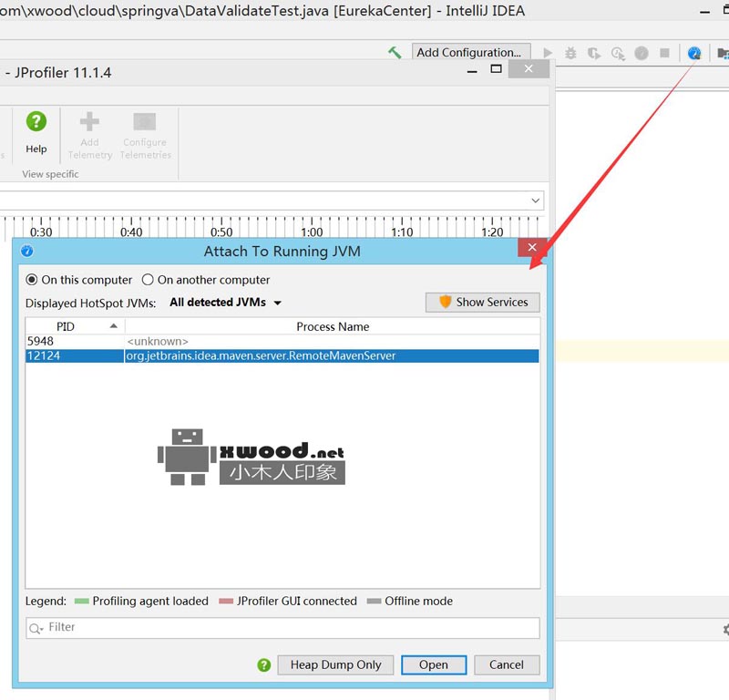Minimize the JProfiler 11.1.4 window
Screen dimensions: 729x700
pyautogui.click(x=472, y=72)
